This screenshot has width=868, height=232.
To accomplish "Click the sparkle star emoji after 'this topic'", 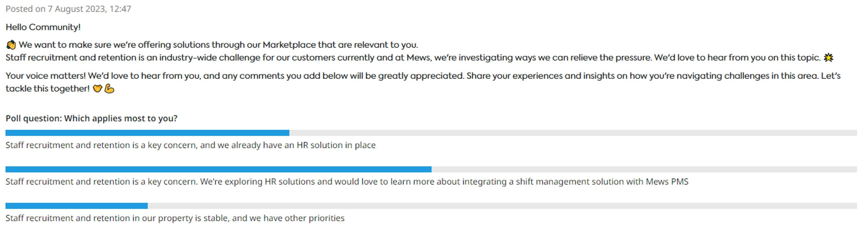I will click(x=829, y=58).
